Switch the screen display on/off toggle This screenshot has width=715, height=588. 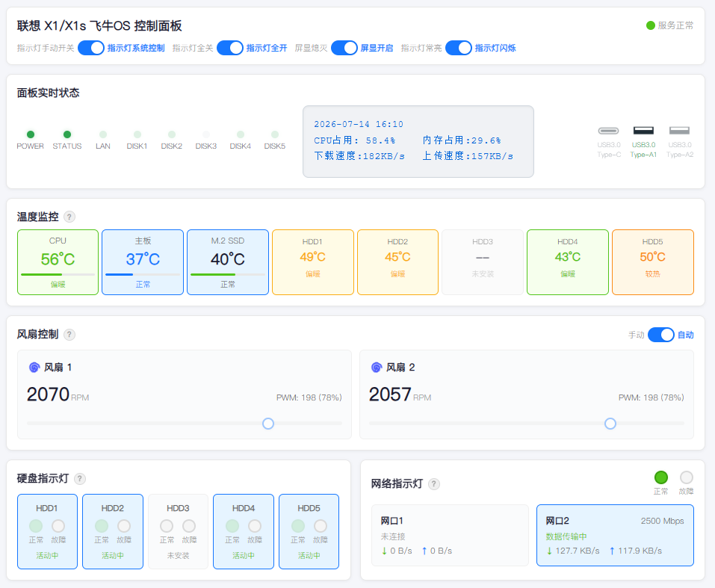[344, 48]
